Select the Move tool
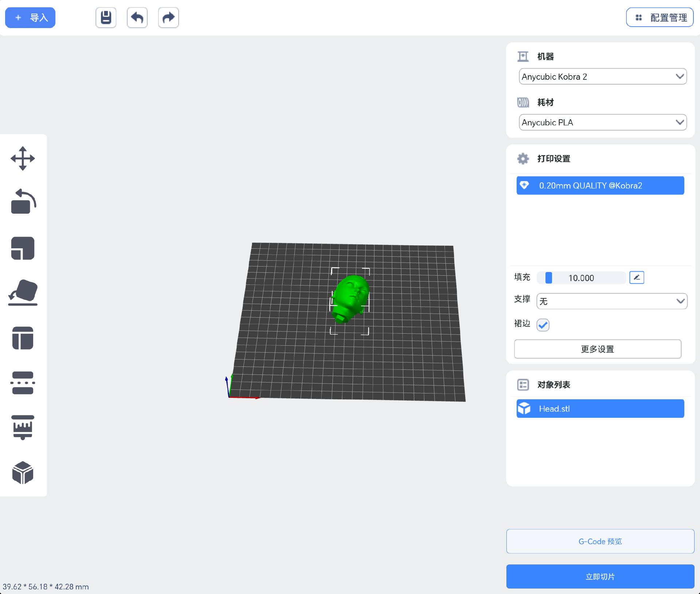The image size is (700, 594). [23, 158]
